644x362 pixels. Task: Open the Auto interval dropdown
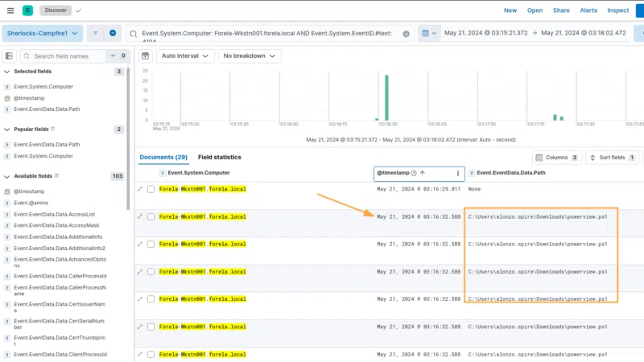coord(185,56)
